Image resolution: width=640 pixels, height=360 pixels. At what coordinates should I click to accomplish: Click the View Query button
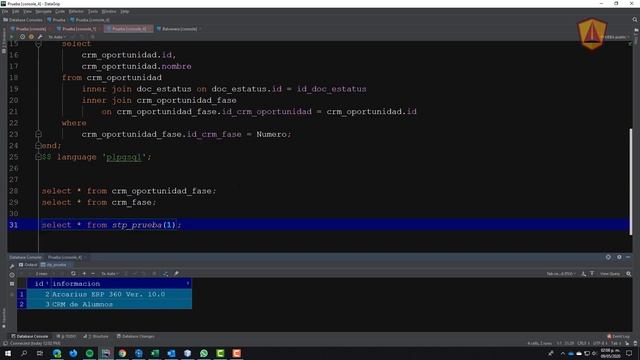pos(610,274)
